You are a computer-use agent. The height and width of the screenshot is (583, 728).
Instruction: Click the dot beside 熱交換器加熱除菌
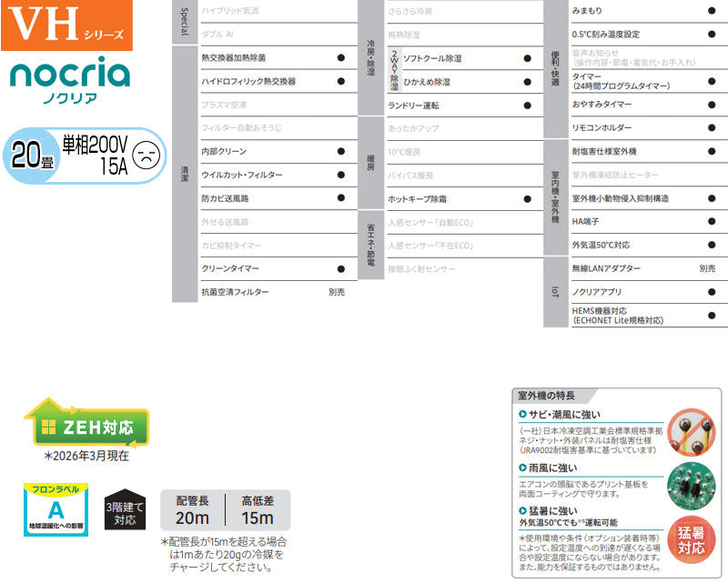(340, 57)
